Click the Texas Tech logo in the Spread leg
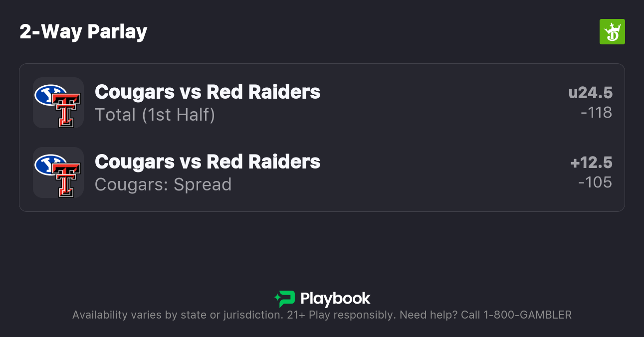The width and height of the screenshot is (644, 337). 66,179
